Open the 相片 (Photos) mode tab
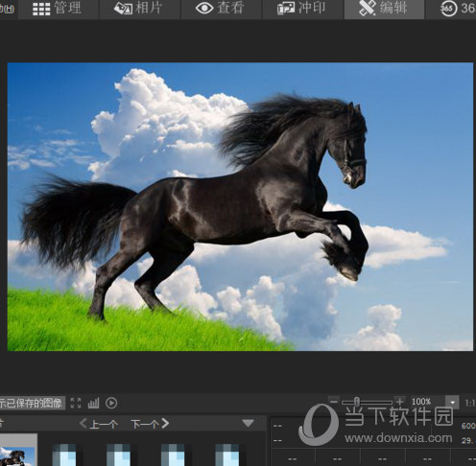This screenshot has width=476, height=466. (x=139, y=9)
